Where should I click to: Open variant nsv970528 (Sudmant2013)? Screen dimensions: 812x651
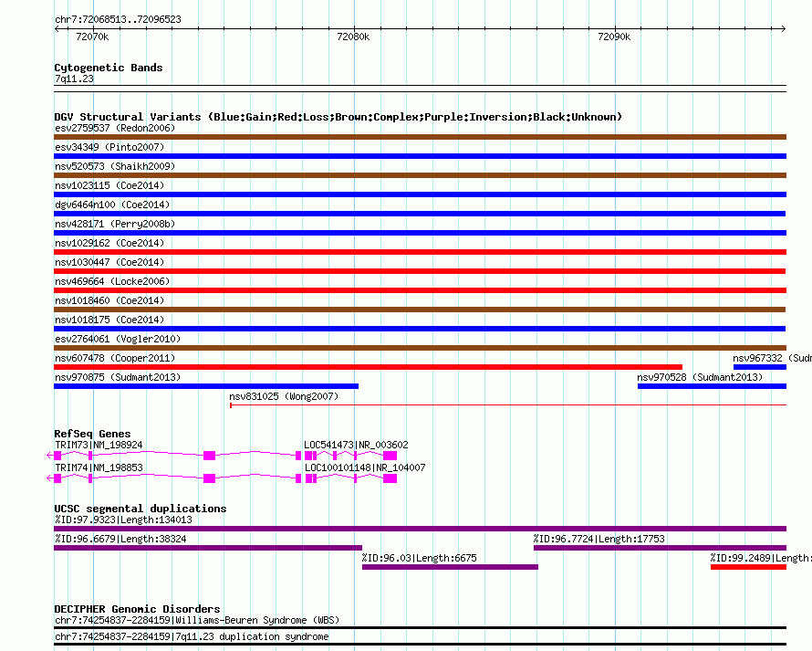pyautogui.click(x=700, y=377)
